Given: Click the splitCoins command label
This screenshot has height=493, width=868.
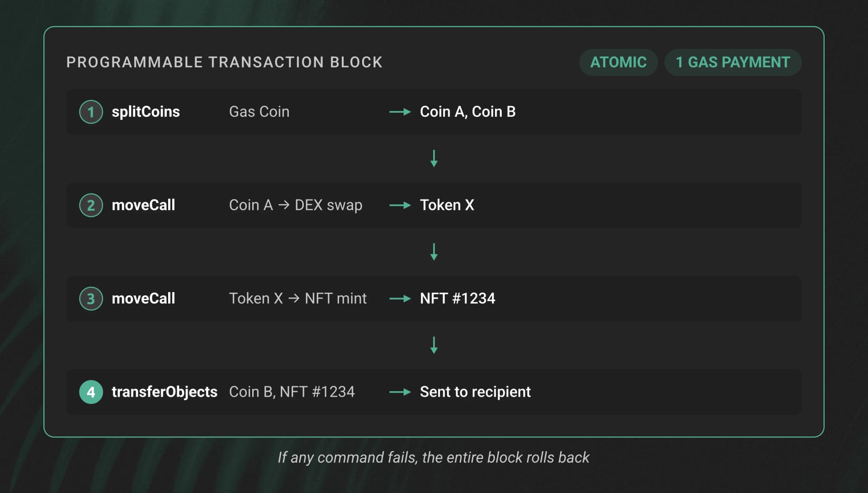Looking at the screenshot, I should pyautogui.click(x=146, y=112).
